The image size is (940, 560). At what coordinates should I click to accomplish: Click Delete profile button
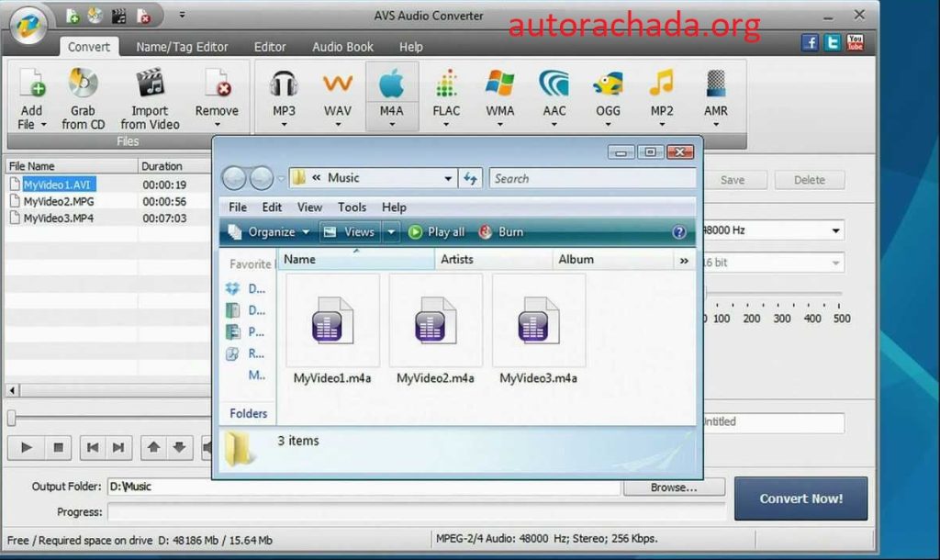[810, 180]
